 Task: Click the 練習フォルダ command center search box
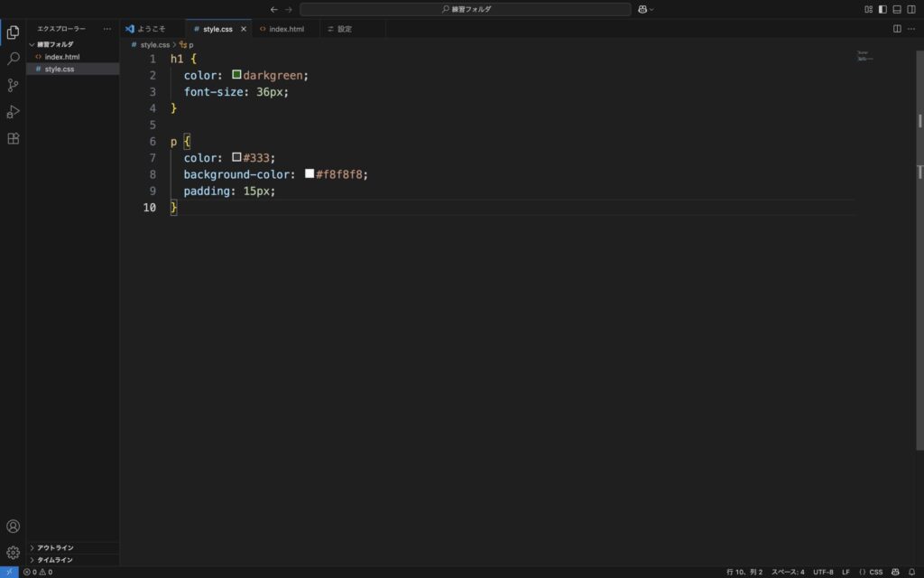click(x=465, y=9)
